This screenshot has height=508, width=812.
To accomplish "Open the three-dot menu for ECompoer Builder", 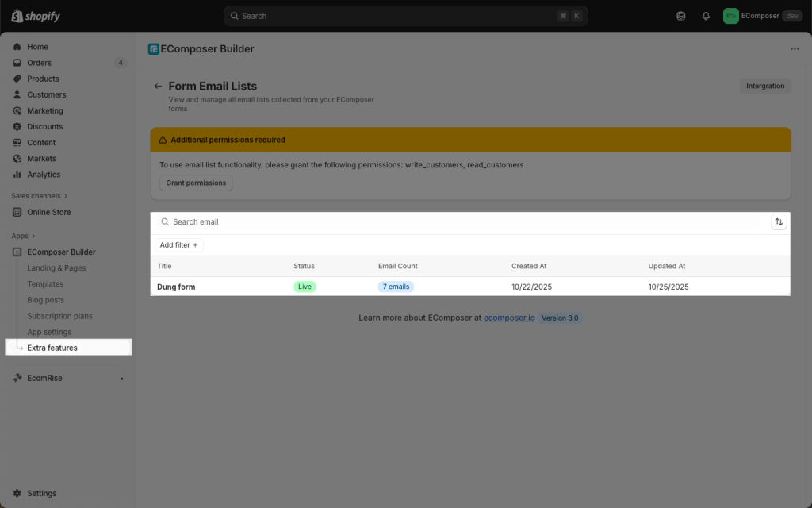I will point(795,49).
